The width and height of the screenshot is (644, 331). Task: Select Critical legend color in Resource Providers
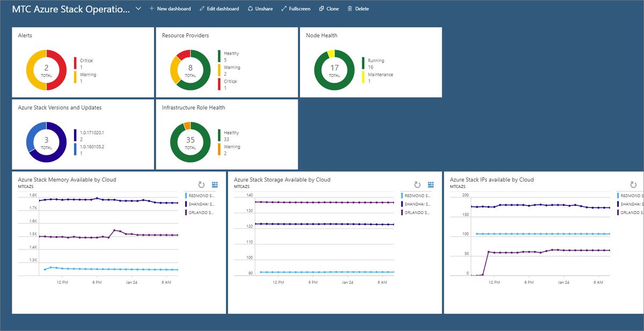pos(219,84)
